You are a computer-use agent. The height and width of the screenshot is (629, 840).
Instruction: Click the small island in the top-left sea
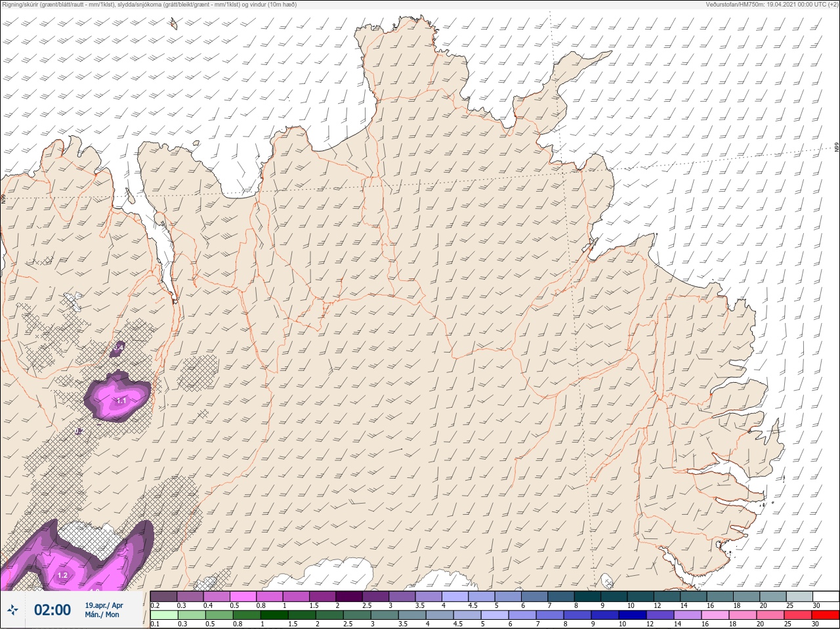(173, 24)
